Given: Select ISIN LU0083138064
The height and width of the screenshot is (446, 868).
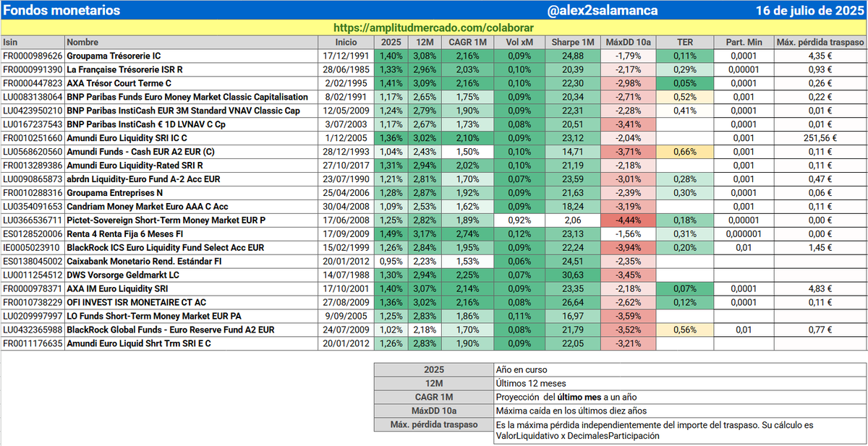Looking at the screenshot, I should point(33,97).
